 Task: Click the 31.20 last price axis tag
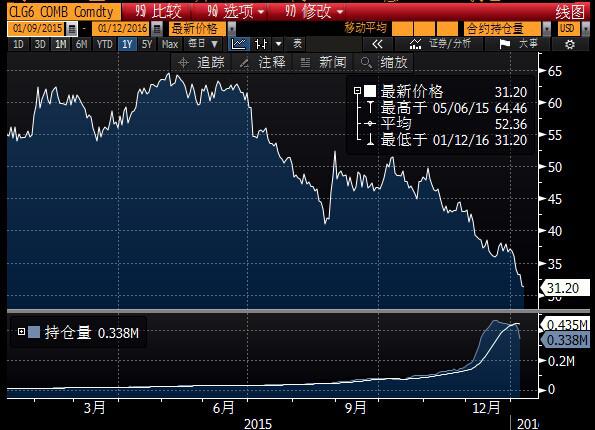coord(565,288)
